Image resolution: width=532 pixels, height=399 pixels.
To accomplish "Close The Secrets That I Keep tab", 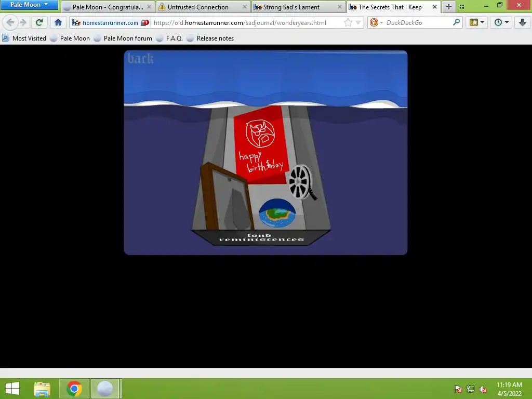I will coord(435,7).
